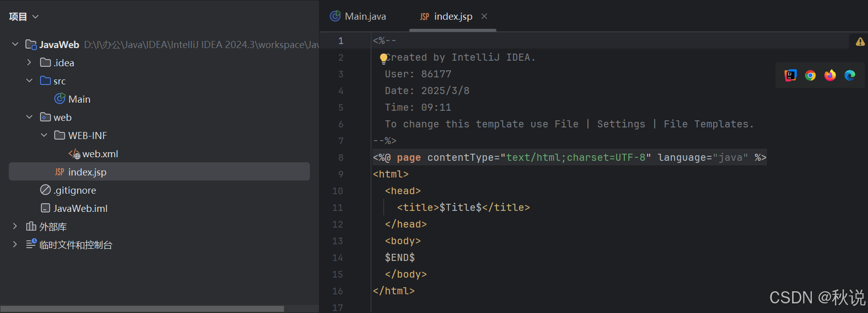The height and width of the screenshot is (313, 868).
Task: Click the JSP icon on index.jsp tab
Action: tap(425, 17)
